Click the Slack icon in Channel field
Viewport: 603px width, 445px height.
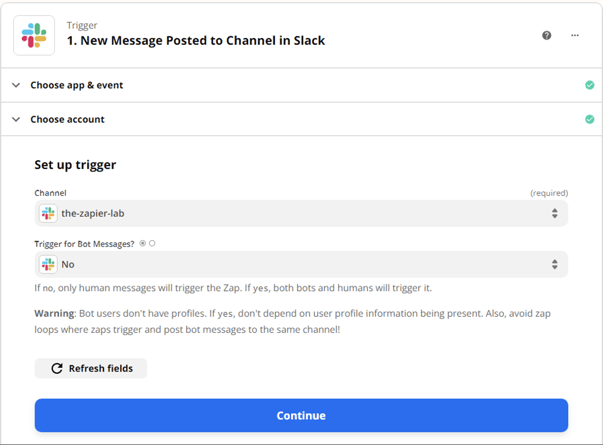(x=48, y=213)
